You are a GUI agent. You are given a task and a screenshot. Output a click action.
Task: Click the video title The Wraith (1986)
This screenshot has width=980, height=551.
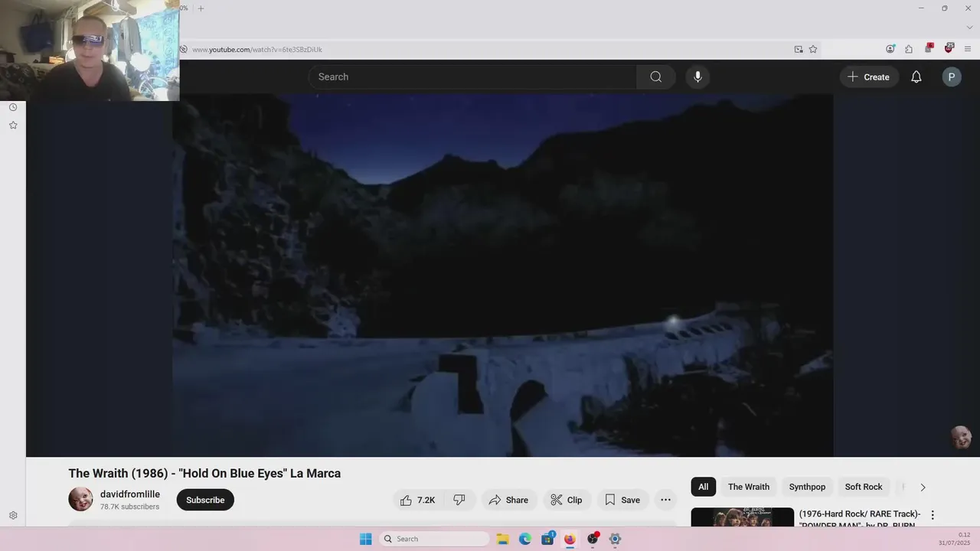[x=204, y=473]
